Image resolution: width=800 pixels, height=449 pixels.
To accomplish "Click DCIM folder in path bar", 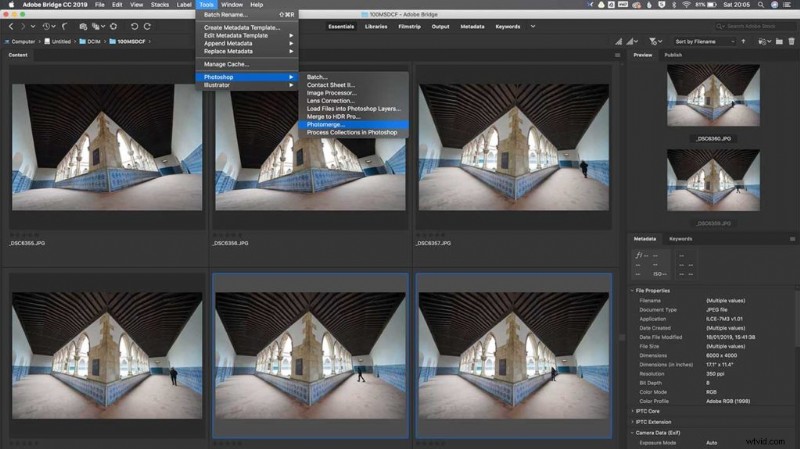I will (90, 42).
